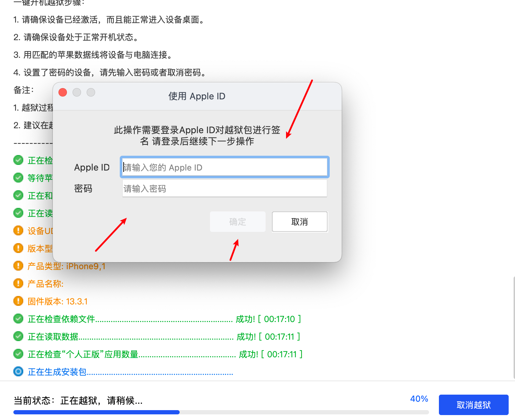Click the blue 取消越狱 button

click(473, 405)
